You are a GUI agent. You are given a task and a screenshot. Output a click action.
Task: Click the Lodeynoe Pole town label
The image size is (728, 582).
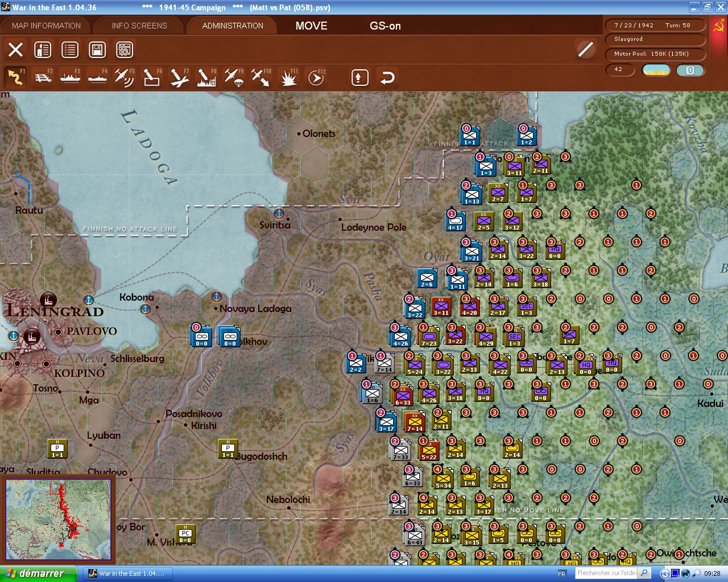[374, 227]
